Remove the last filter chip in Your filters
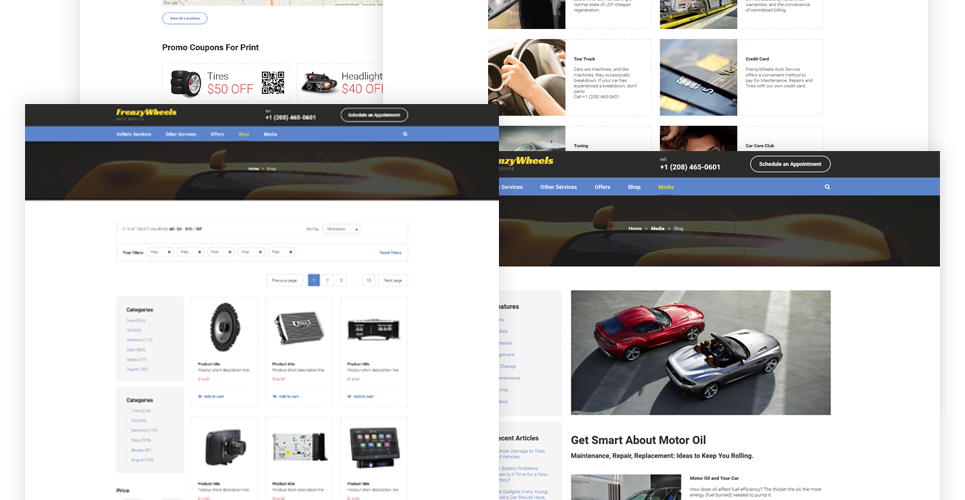Image resolution: width=965 pixels, height=500 pixels. pos(291,252)
